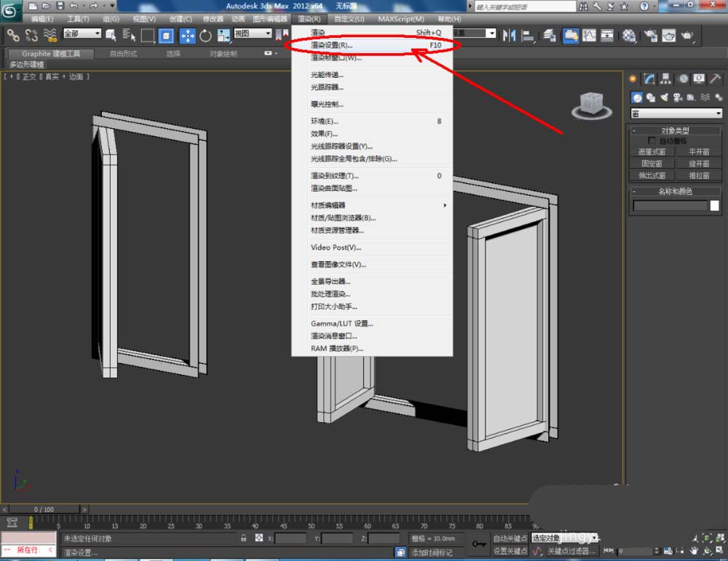The height and width of the screenshot is (561, 728).
Task: Select the Geometry category sphere icon
Action: click(x=637, y=98)
